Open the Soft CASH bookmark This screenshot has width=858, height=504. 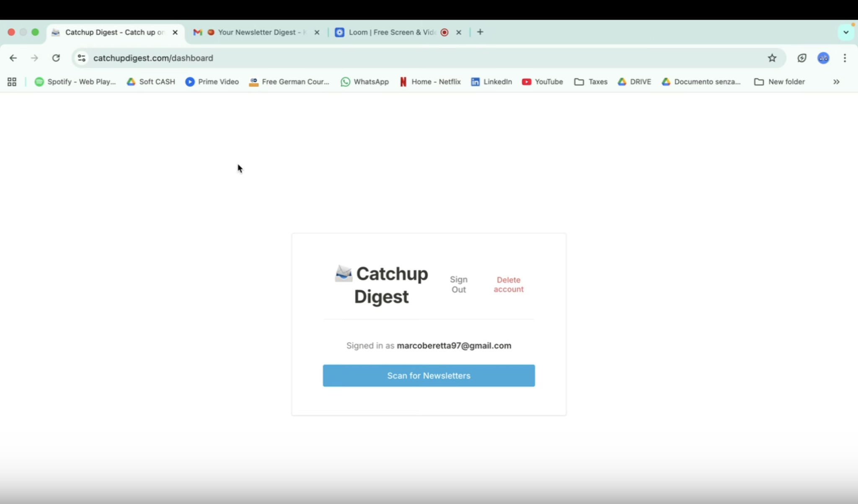click(x=151, y=82)
